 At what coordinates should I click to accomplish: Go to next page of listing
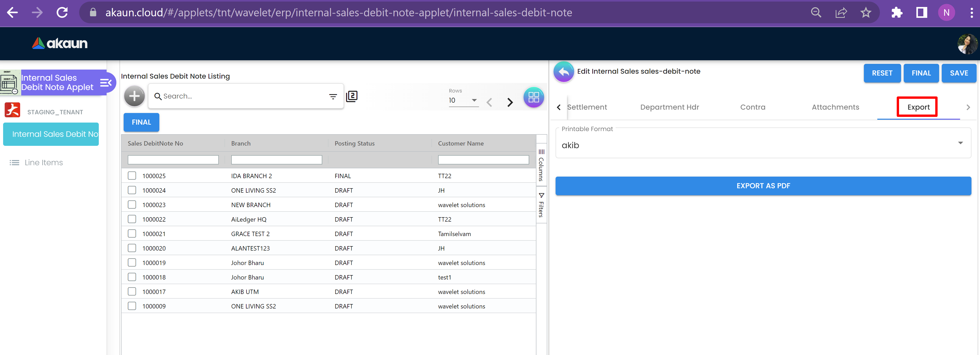pos(510,102)
